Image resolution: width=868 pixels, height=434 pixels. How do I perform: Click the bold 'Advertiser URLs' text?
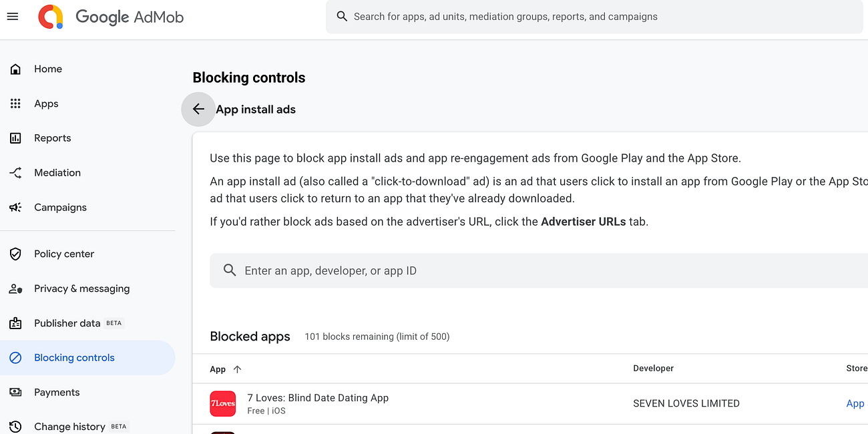click(584, 222)
